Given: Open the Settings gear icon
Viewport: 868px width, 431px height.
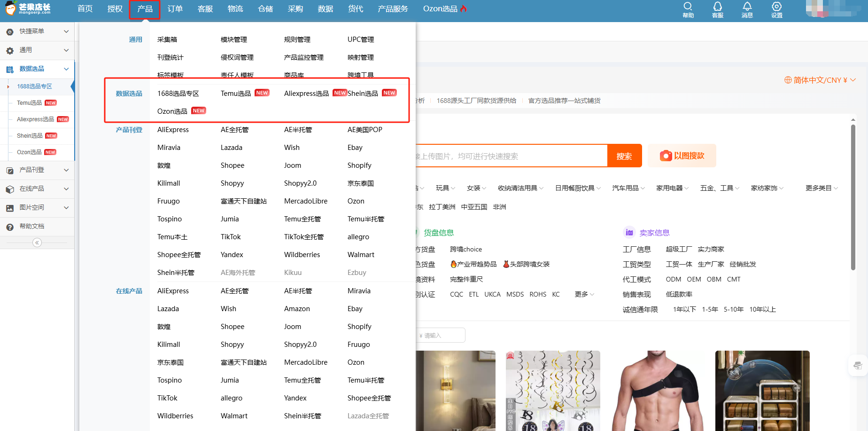Looking at the screenshot, I should (x=777, y=9).
